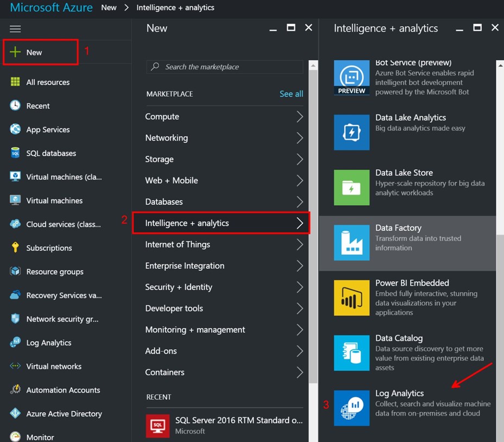
Task: Click Automation Accounts gear icon
Action: point(15,390)
